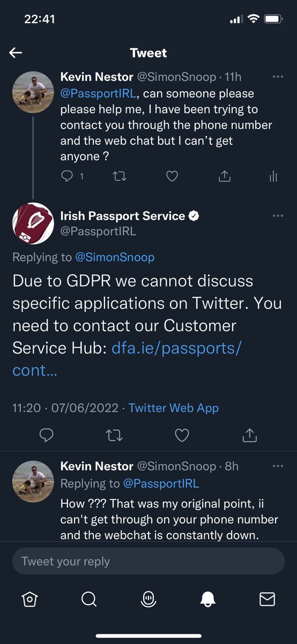297x644 pixels.
Task: Tap the Tweet your reply field
Action: pyautogui.click(x=148, y=561)
